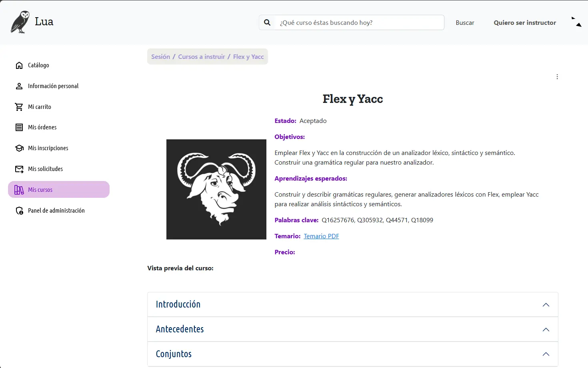Click the Vista previa del curso label

click(180, 268)
